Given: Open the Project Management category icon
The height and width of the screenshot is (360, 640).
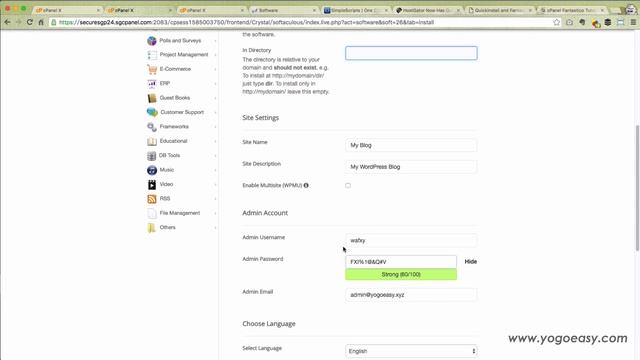Looking at the screenshot, I should pyautogui.click(x=152, y=55).
